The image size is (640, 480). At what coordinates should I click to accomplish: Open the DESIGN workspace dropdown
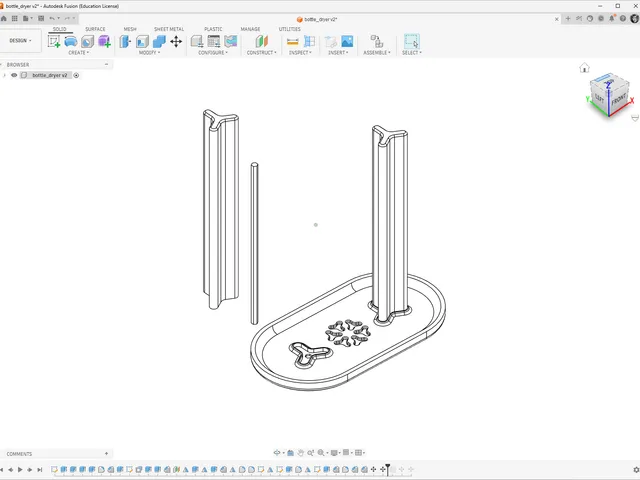(x=20, y=40)
